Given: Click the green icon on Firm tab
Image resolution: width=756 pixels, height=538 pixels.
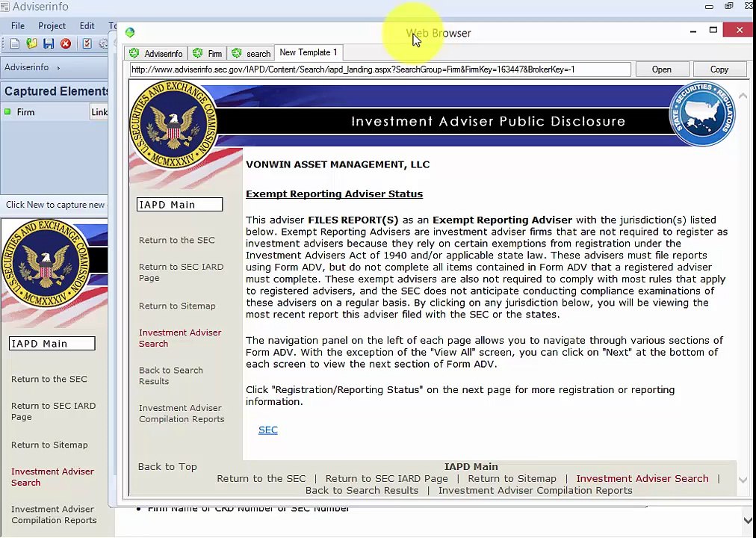Looking at the screenshot, I should pos(198,53).
